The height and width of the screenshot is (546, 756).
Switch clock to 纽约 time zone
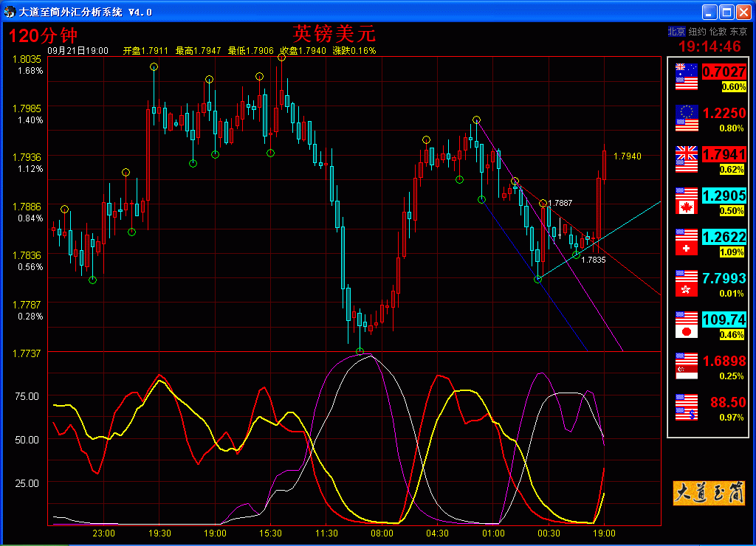(x=697, y=32)
